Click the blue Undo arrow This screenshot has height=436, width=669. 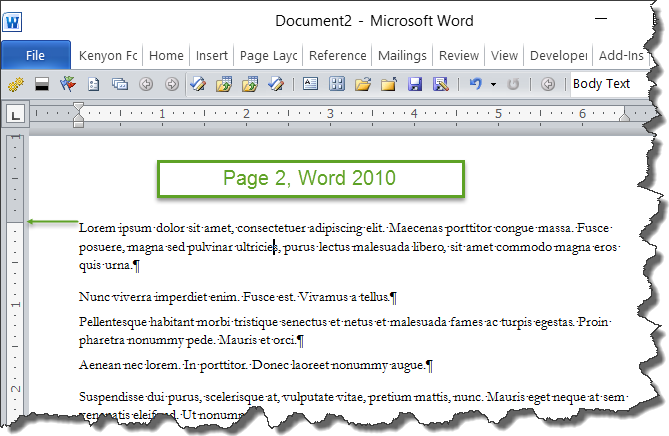tap(476, 84)
